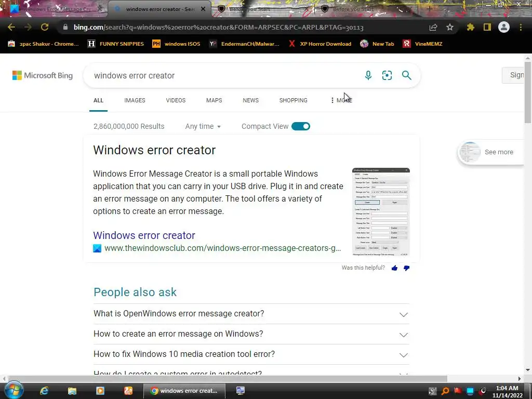Open the VineMEMZ bookmark
The image size is (532, 399).
(422, 44)
